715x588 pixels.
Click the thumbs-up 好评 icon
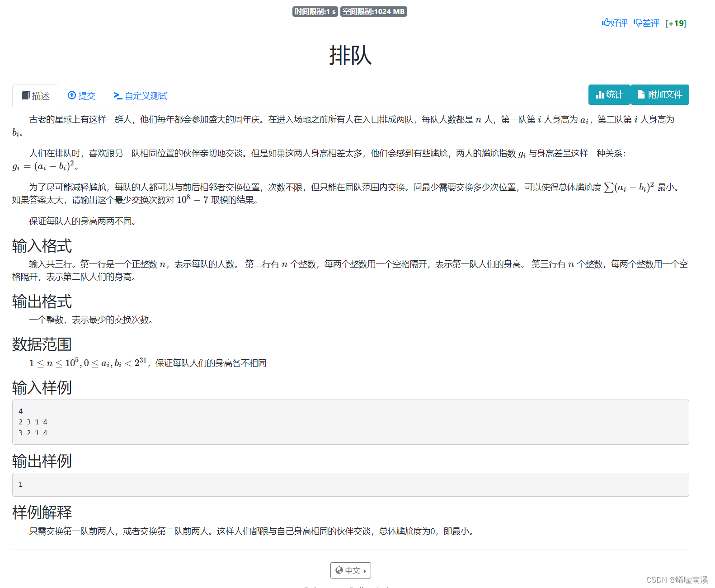606,23
